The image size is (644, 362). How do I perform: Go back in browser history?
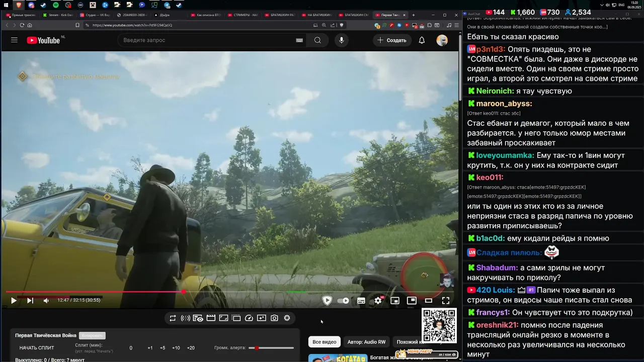coord(7,25)
